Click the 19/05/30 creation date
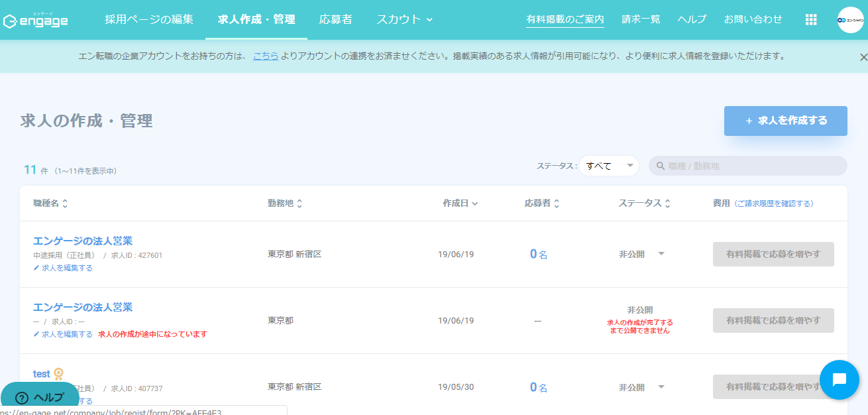 456,387
